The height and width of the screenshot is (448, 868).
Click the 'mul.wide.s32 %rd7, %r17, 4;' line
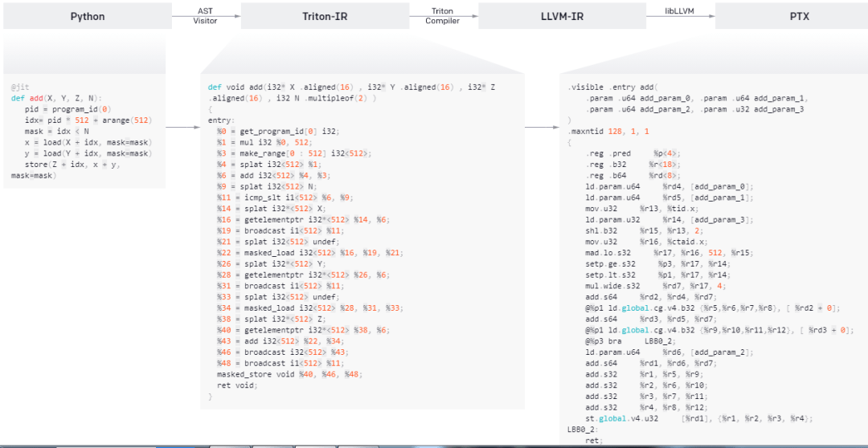656,286
